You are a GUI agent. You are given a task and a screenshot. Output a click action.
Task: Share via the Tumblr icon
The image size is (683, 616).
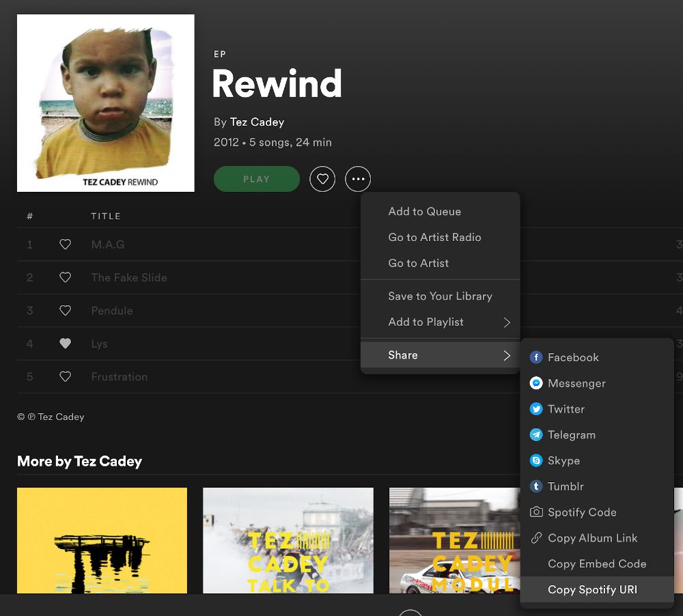tap(536, 486)
